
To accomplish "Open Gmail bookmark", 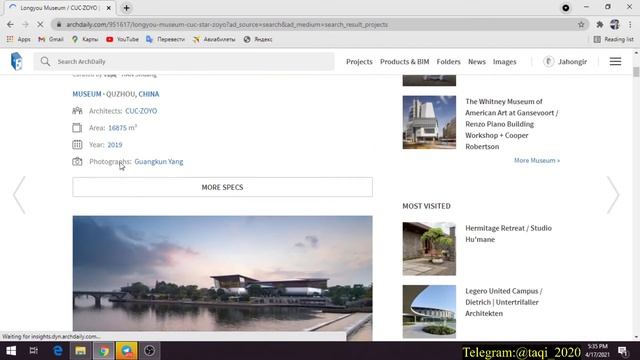I will point(51,39).
